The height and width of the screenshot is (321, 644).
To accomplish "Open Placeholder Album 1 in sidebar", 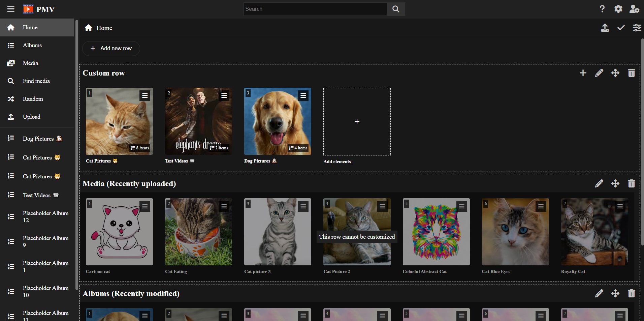I will point(37,266).
